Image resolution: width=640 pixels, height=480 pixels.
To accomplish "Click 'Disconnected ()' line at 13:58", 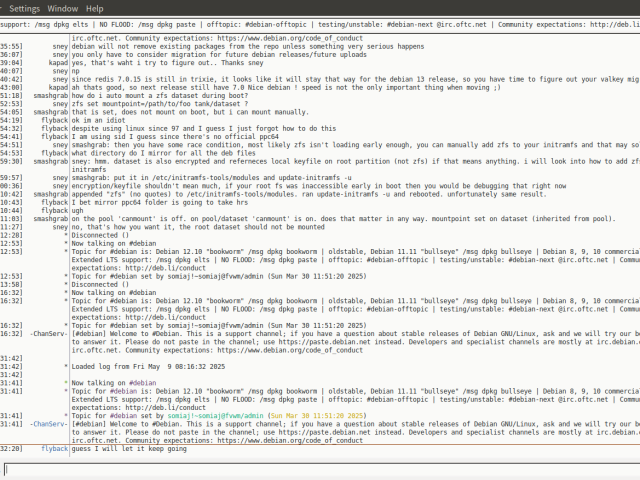I will (100, 284).
